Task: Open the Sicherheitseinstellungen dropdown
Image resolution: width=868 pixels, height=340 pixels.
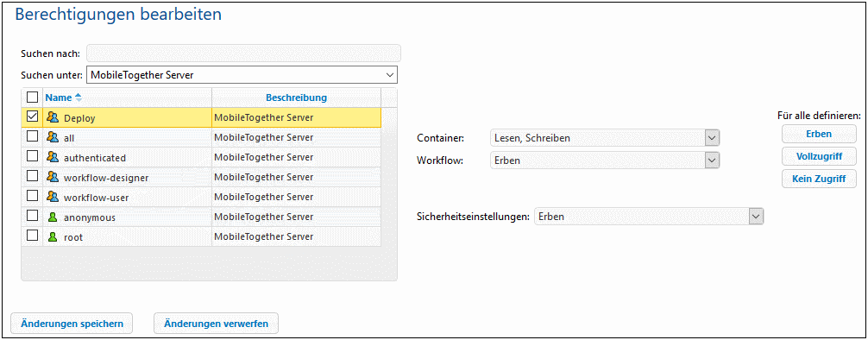Action: pyautogui.click(x=649, y=217)
